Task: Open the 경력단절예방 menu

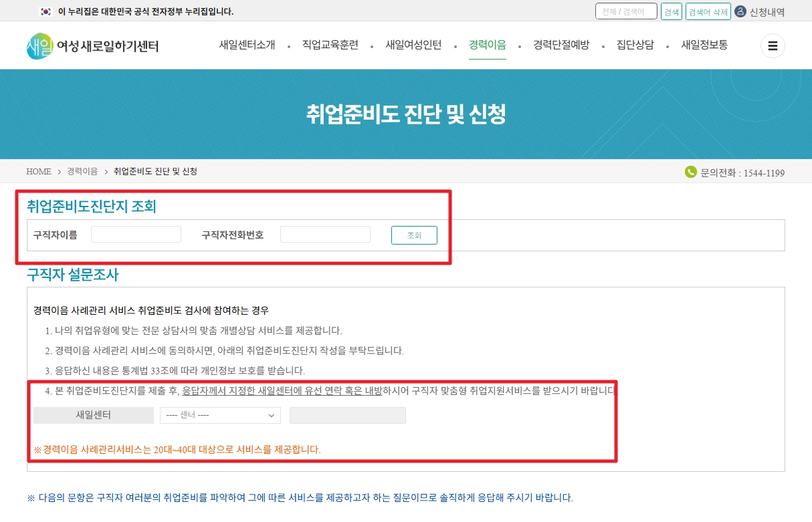Action: 561,44
